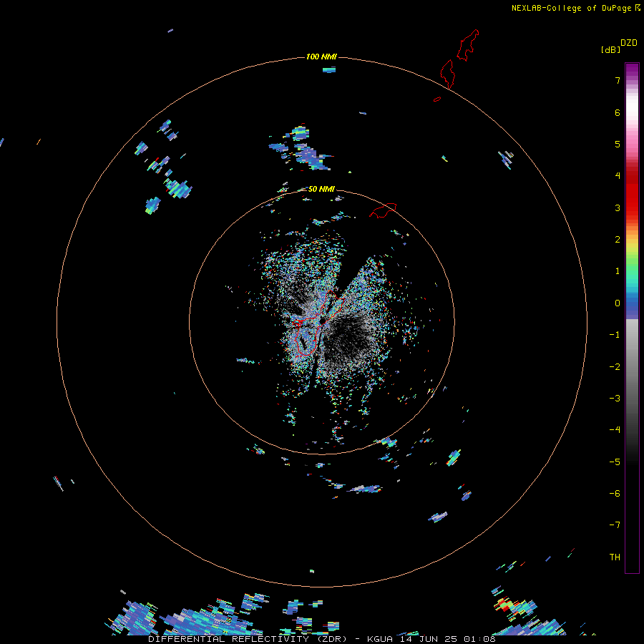Click the -1 dB value on the scale
The height and width of the screenshot is (644, 644).
click(x=615, y=335)
